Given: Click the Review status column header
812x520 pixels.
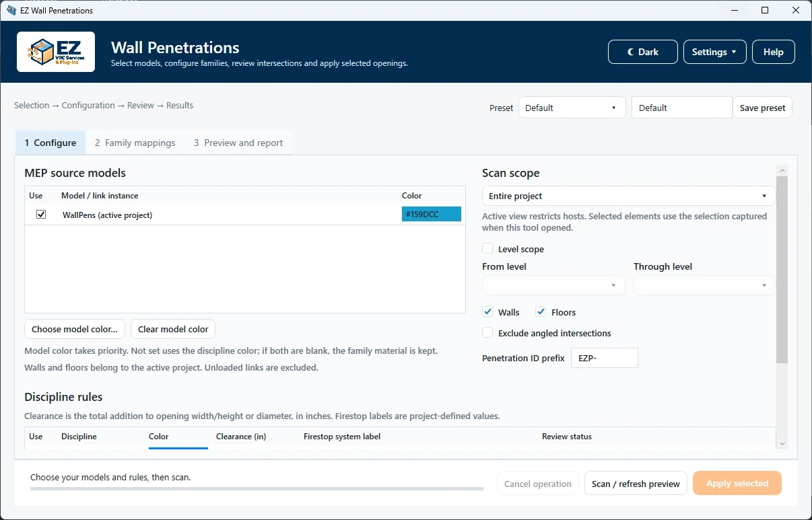Looking at the screenshot, I should [x=567, y=437].
